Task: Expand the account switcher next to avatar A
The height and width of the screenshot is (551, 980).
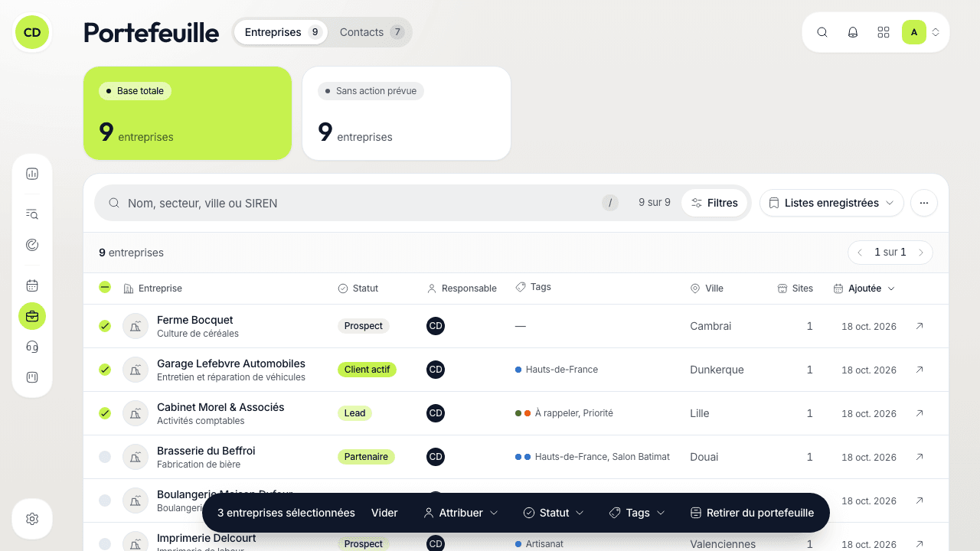Action: [x=936, y=32]
